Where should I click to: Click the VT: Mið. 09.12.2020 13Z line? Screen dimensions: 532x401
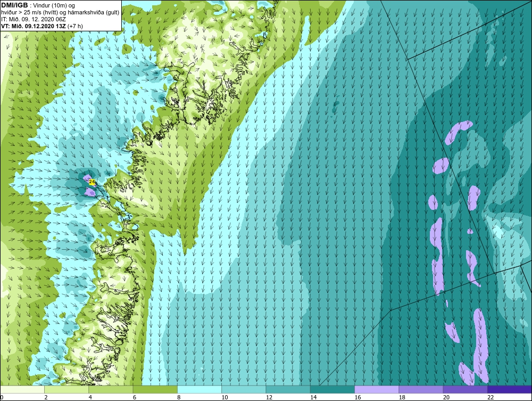[x=42, y=26]
